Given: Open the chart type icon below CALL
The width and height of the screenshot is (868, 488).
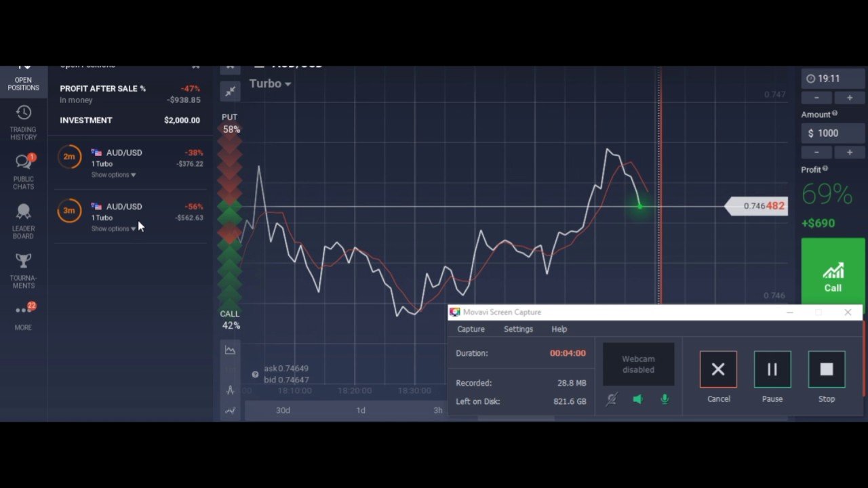Looking at the screenshot, I should pyautogui.click(x=231, y=350).
